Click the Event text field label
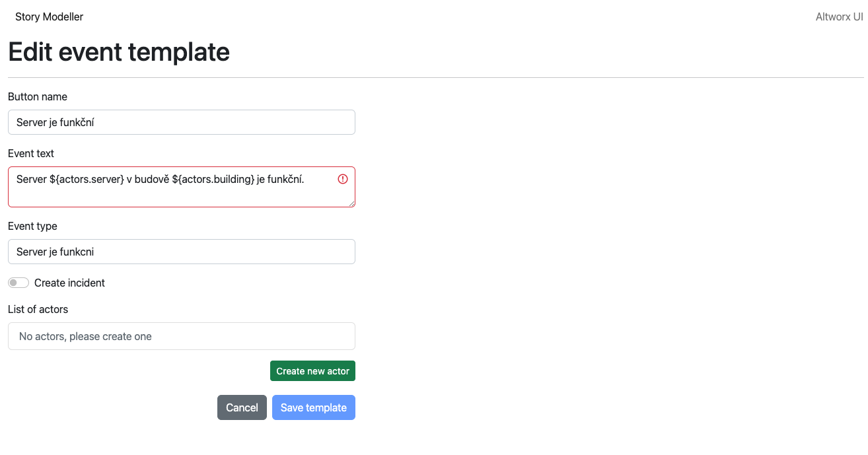Screen dimensions: 868x455 coord(31,153)
